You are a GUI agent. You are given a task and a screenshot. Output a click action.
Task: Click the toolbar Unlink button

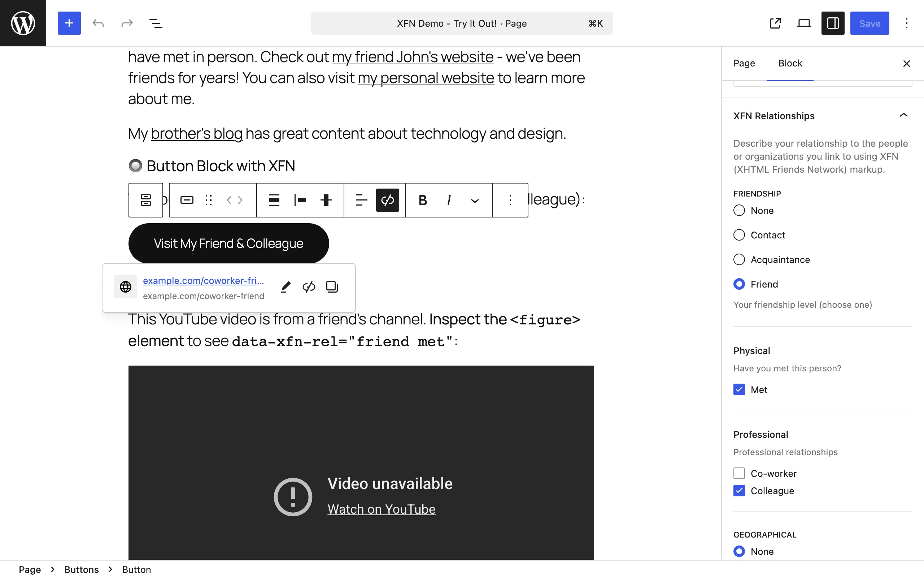pos(388,200)
